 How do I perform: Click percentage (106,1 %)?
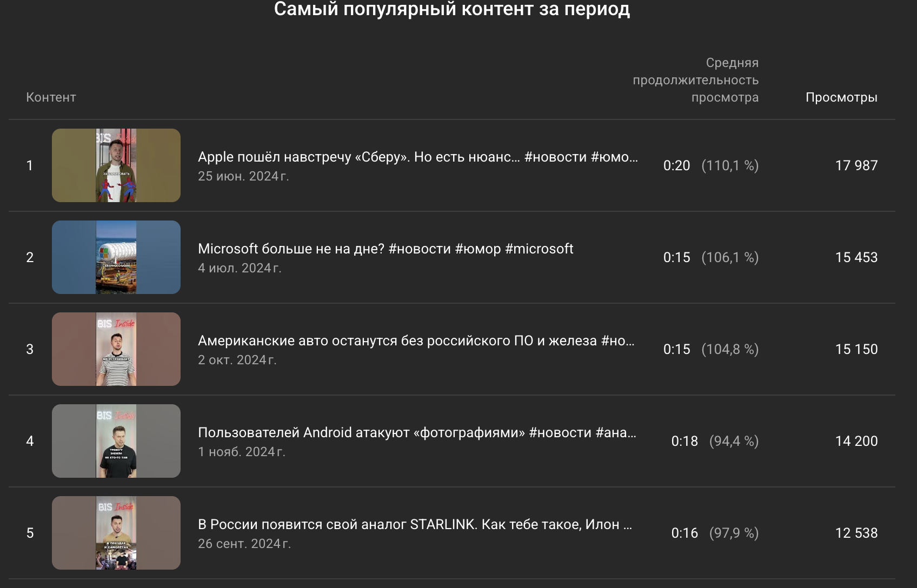730,257
